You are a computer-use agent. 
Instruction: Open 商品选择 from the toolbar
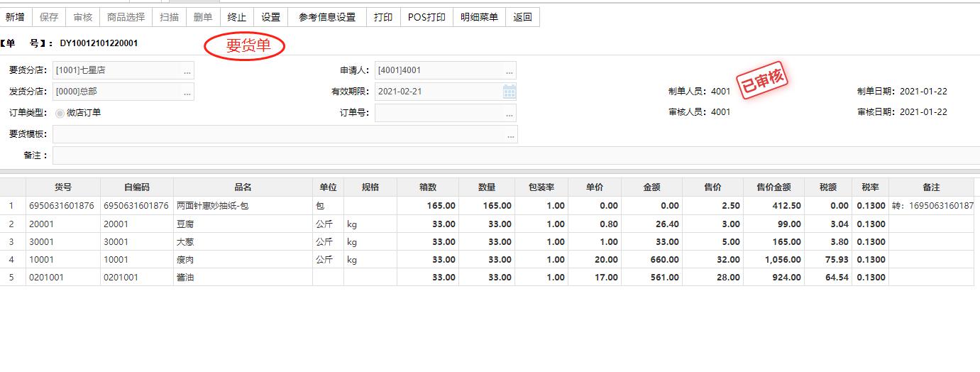pos(126,17)
